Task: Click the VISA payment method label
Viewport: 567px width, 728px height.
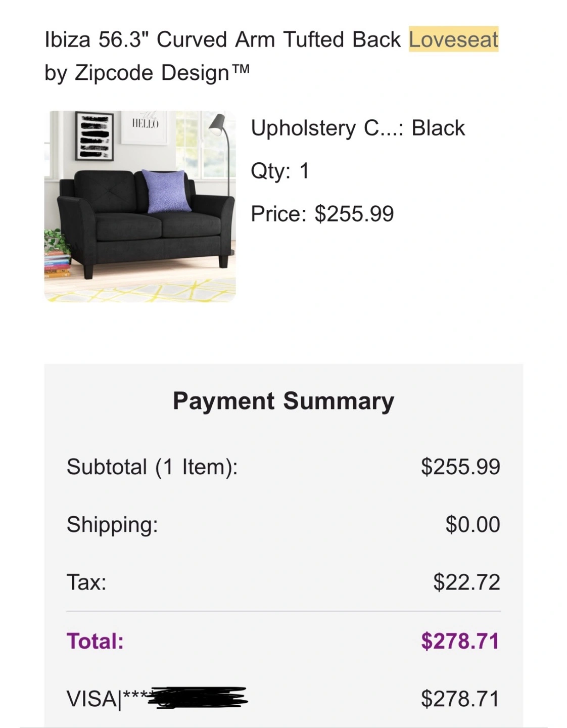Action: (91, 699)
